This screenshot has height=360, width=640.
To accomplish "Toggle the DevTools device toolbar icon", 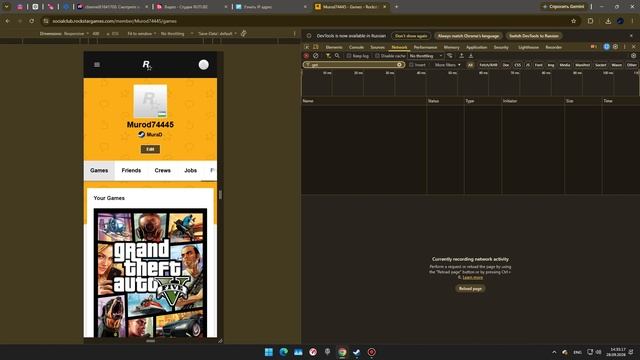I will click(x=316, y=47).
